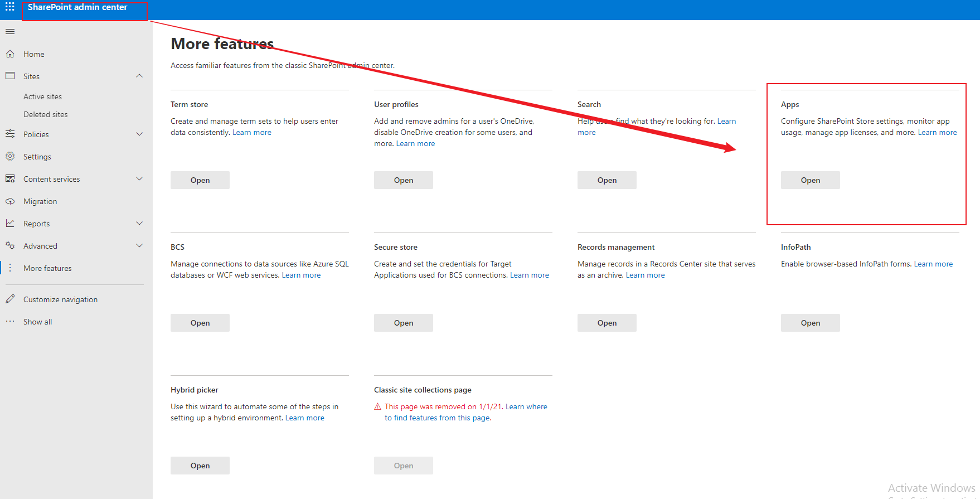Open Active sites page
The width and height of the screenshot is (980, 499).
click(42, 96)
